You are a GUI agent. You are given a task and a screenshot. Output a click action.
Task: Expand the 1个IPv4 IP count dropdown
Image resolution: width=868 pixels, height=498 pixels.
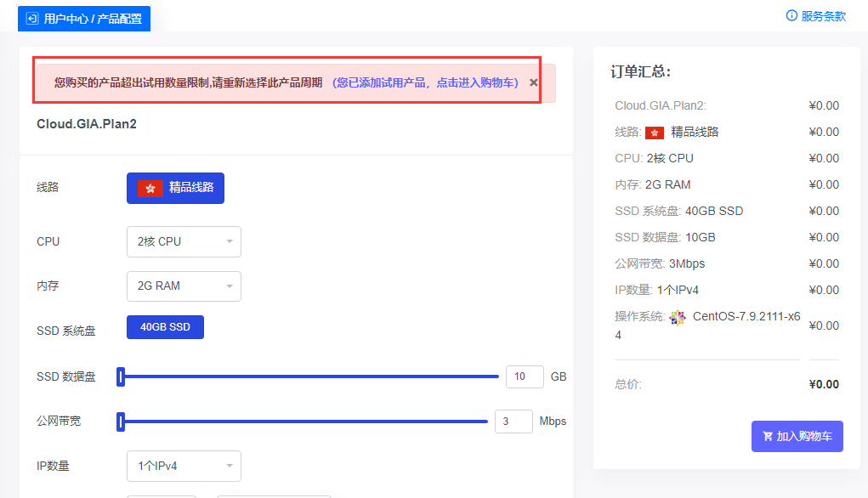pos(184,466)
